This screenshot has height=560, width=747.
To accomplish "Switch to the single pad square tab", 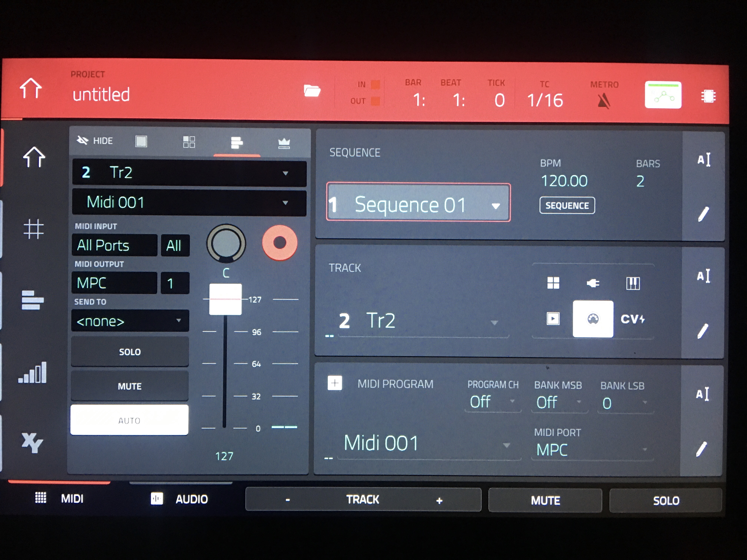I will click(141, 141).
